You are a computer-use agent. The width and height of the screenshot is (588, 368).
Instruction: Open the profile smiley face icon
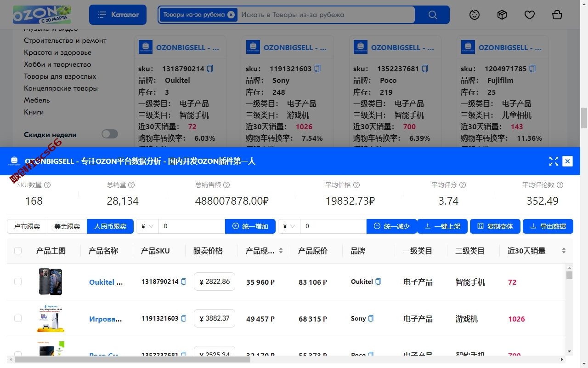[475, 15]
